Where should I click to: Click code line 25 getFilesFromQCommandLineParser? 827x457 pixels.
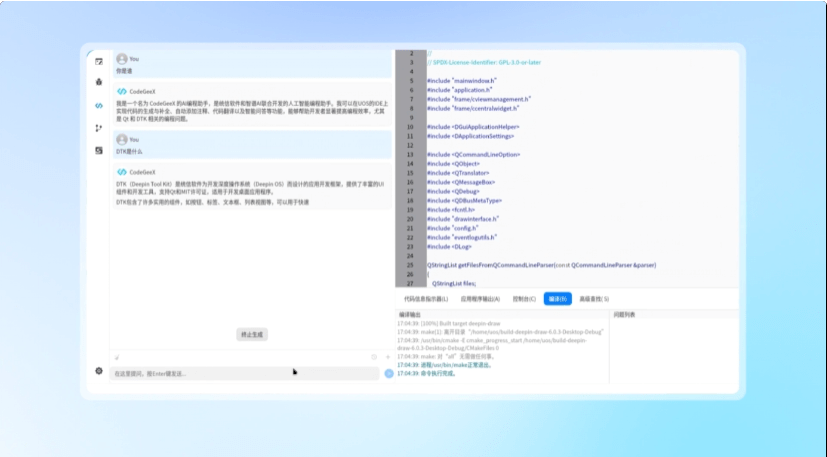click(542, 265)
